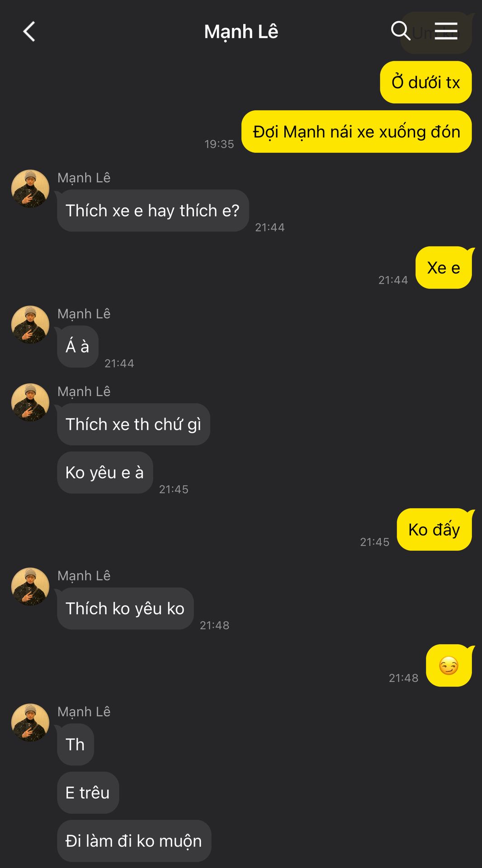Viewport: 482px width, 868px height.
Task: Tap the 'Thích xe e hay thích e?' bubble
Action: click(153, 211)
